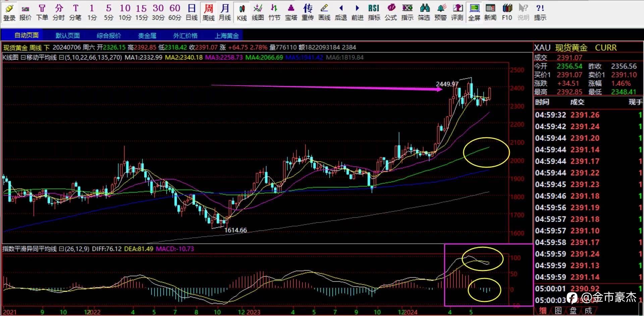Open the 自动页面 tab

(x=26, y=35)
